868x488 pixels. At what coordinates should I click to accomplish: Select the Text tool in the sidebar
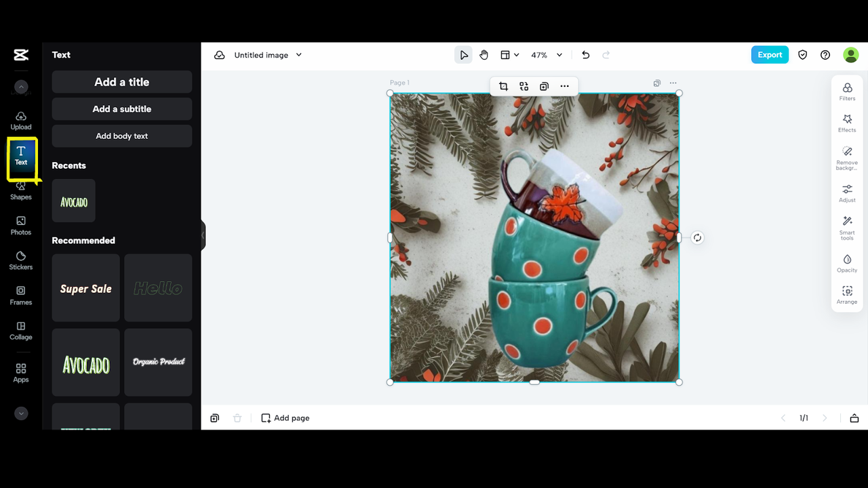click(x=21, y=155)
